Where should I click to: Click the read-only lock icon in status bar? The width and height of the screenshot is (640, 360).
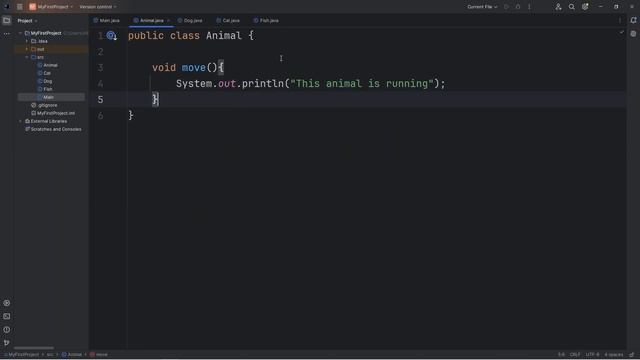coord(632,355)
